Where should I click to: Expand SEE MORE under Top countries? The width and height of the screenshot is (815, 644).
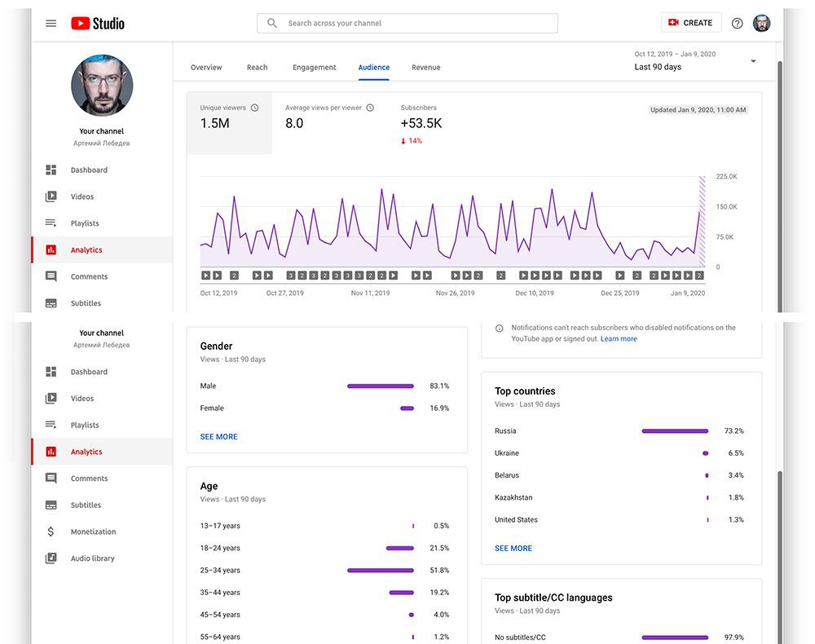click(x=513, y=549)
